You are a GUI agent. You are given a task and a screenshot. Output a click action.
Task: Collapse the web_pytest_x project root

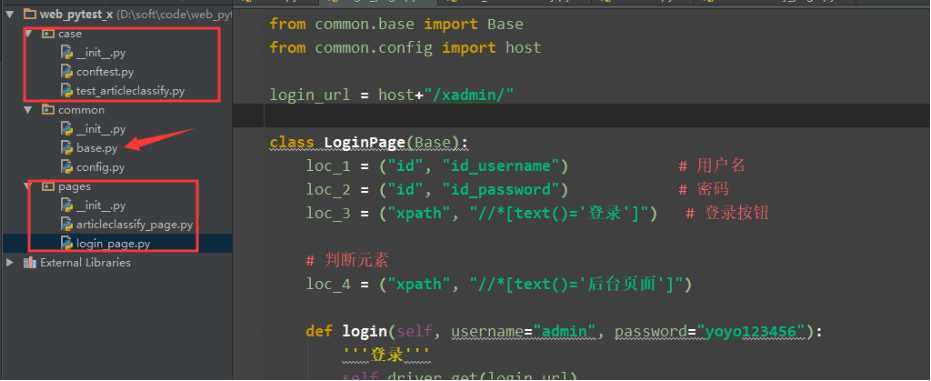pos(10,14)
